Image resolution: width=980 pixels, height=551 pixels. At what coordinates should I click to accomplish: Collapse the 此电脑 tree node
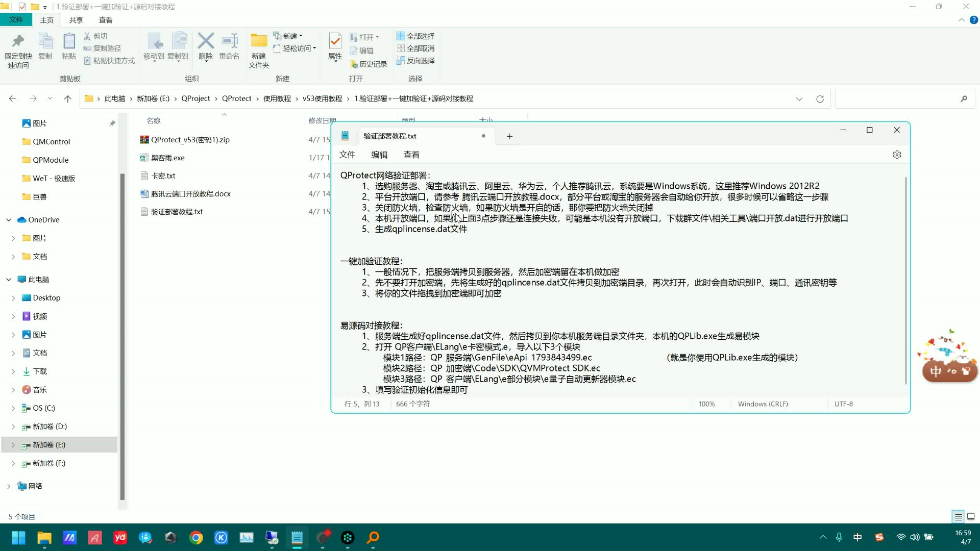[9, 280]
